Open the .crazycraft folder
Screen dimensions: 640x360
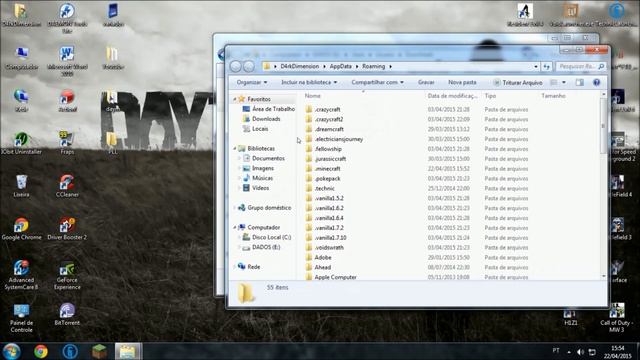[327, 109]
